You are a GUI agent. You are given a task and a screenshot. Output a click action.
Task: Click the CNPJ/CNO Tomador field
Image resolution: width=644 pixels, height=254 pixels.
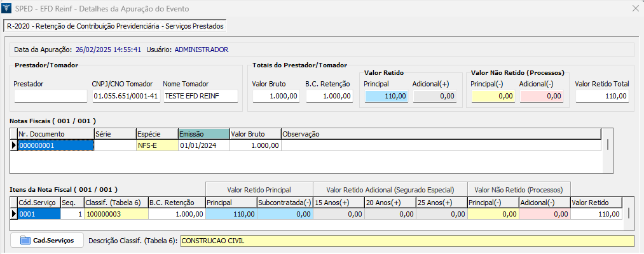[125, 96]
